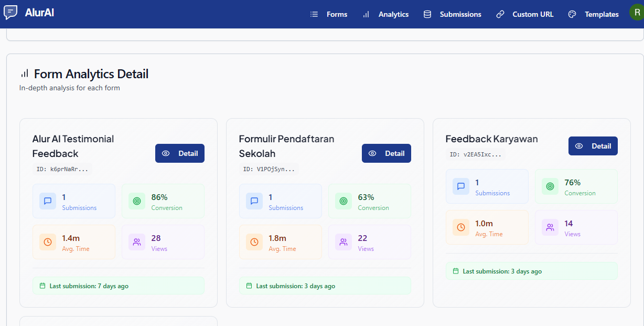Click conversion target icon in Alur AI Testimonial card

pos(137,201)
